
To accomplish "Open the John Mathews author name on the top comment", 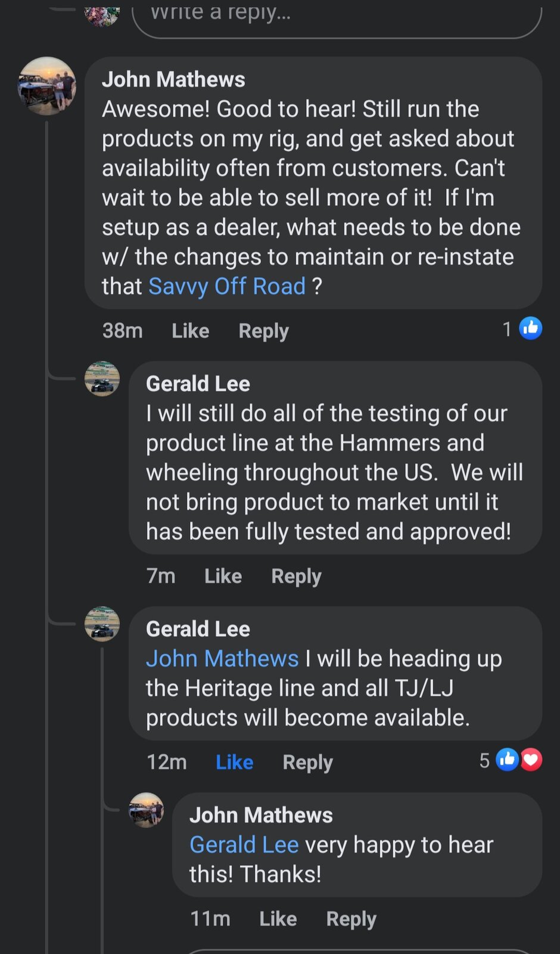I will (x=173, y=79).
